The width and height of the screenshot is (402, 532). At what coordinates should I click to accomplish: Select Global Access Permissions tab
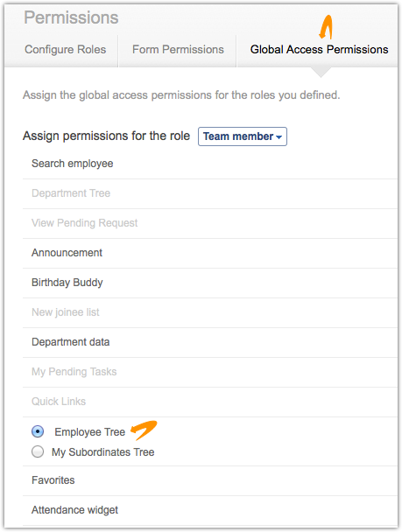tap(319, 50)
